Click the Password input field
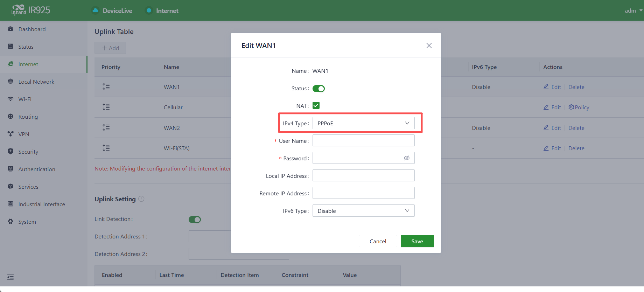644x292 pixels. click(363, 158)
